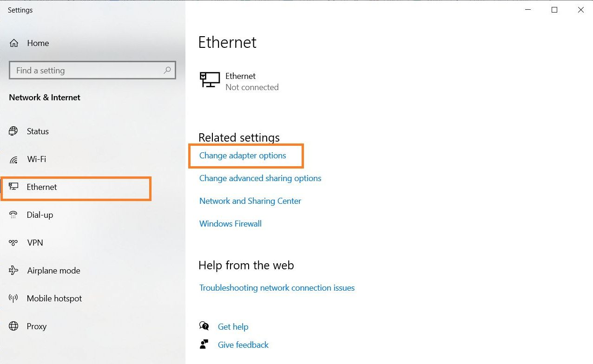Screen dimensions: 593x364
Task: Open Network and Sharing Center
Action: click(250, 201)
